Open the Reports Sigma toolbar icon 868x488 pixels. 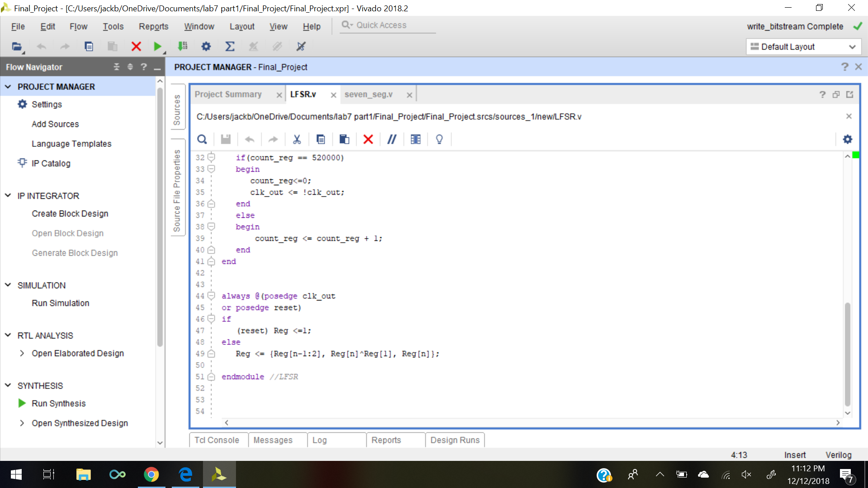point(230,47)
